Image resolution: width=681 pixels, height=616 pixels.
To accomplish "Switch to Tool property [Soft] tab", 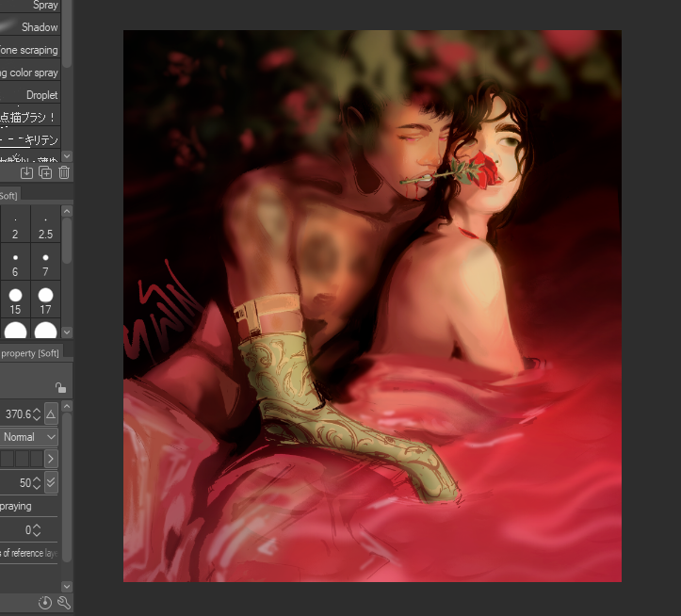I will pyautogui.click(x=30, y=353).
